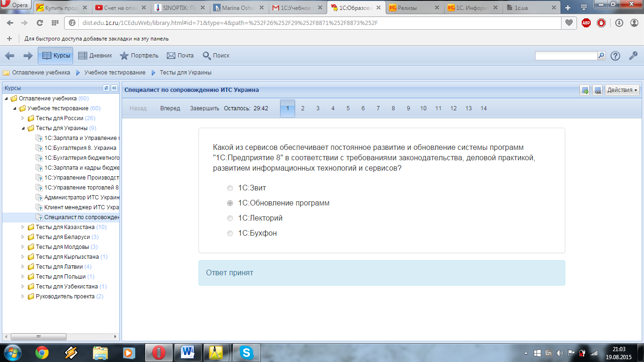Click the app back arrow icon

tap(10, 56)
